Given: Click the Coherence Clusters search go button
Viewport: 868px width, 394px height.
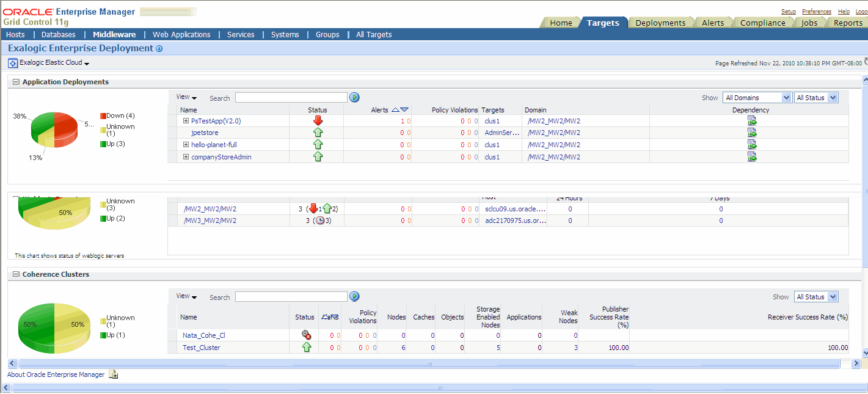Looking at the screenshot, I should click(354, 296).
